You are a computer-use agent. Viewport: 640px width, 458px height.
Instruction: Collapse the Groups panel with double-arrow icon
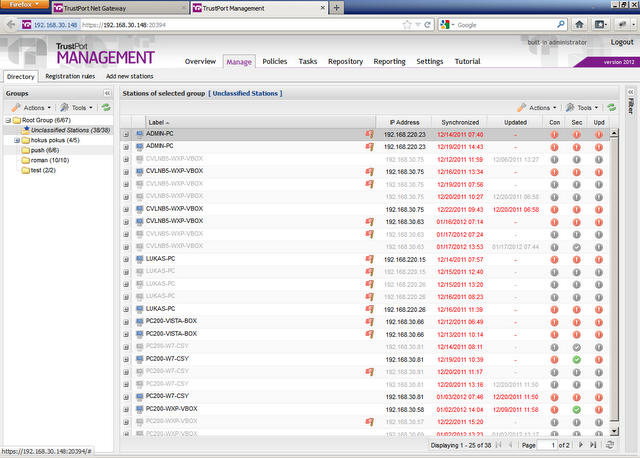coord(106,92)
